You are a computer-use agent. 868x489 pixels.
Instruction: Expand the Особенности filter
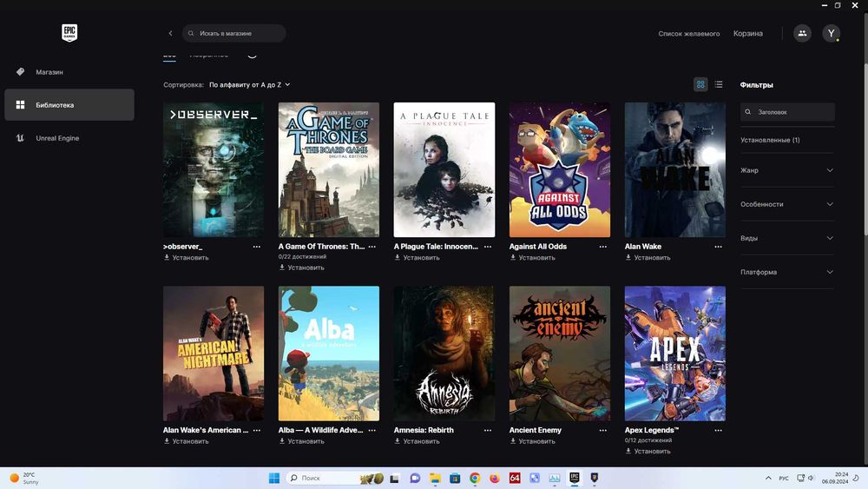(x=787, y=204)
